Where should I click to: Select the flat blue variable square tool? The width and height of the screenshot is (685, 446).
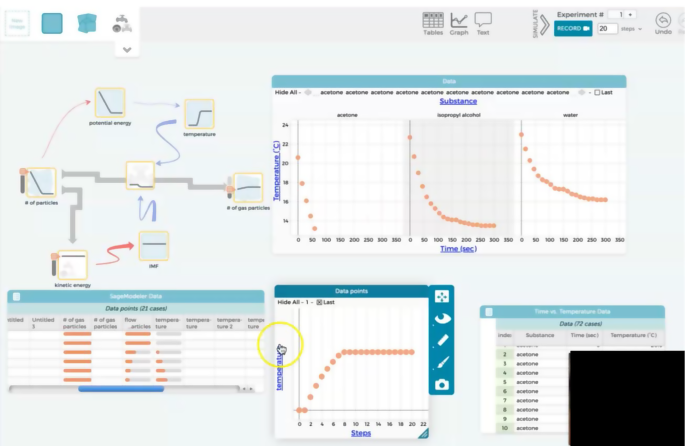[x=52, y=23]
